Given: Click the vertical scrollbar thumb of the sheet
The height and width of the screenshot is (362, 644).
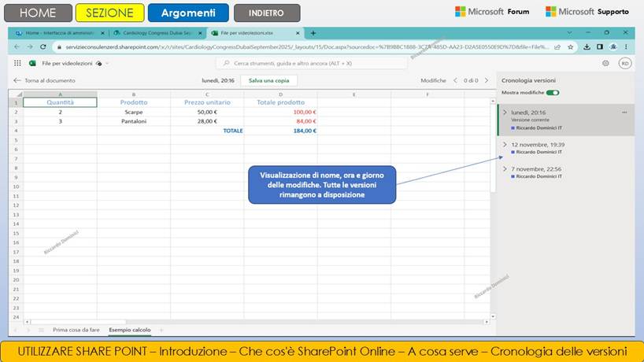Looking at the screenshot, I should point(493,148).
